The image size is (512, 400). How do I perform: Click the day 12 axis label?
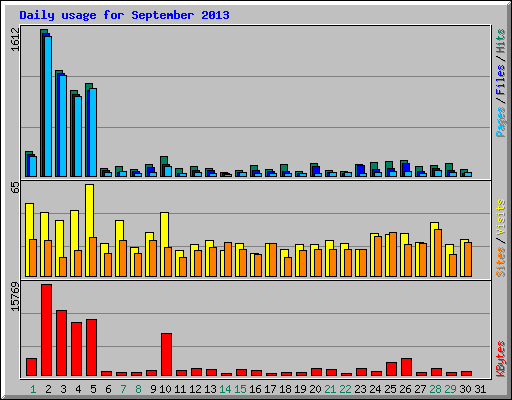195,389
